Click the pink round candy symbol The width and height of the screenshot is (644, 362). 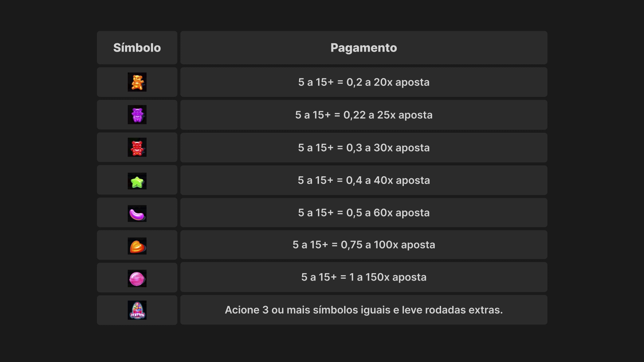[137, 279]
